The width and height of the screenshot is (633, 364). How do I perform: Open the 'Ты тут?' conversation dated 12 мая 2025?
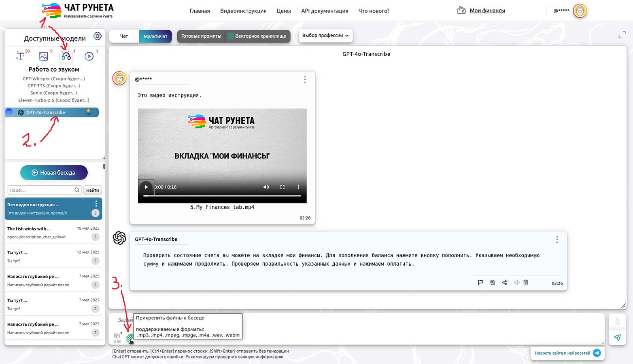[x=53, y=256]
